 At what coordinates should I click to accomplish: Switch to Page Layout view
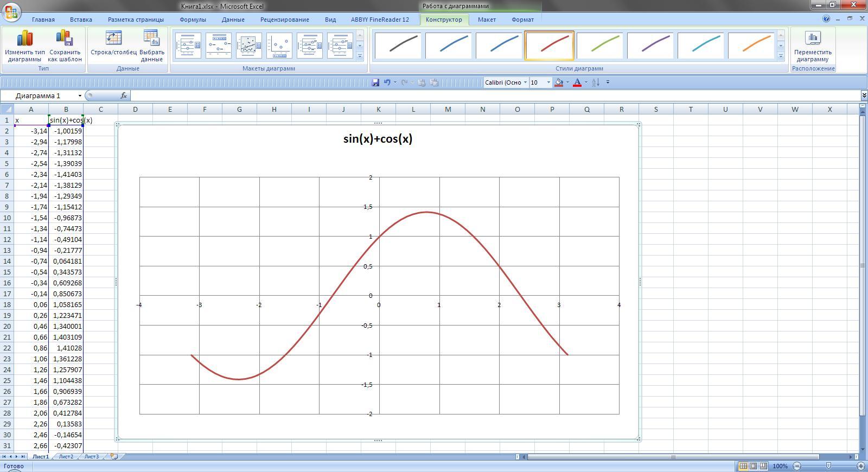click(x=753, y=466)
